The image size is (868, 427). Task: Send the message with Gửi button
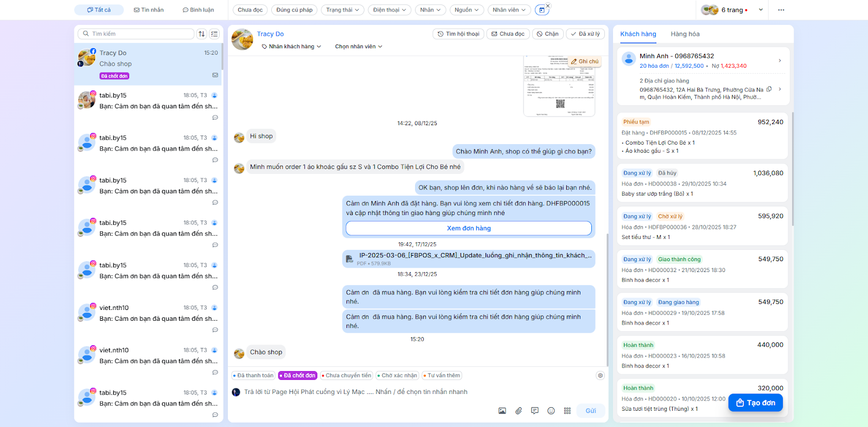(590, 411)
